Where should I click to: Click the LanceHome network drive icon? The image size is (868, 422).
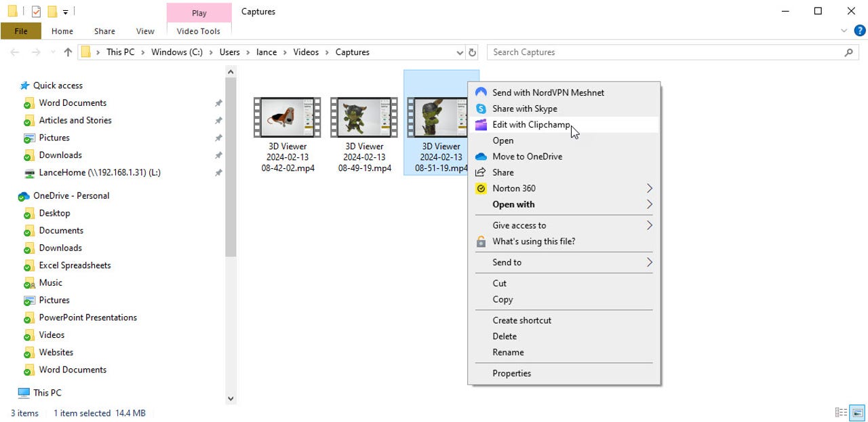(29, 173)
